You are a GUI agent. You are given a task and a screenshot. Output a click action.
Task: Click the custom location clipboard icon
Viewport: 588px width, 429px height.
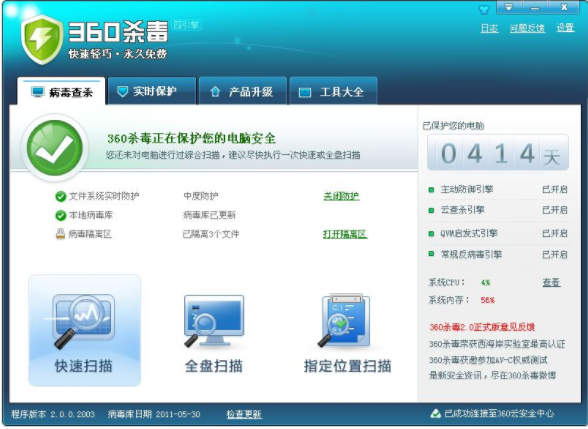click(344, 320)
